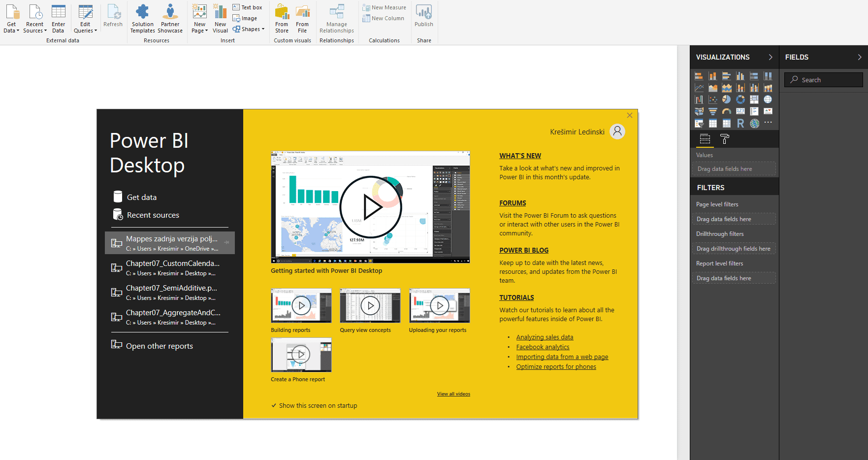Open Chapter07_AggregateAndC recent file
Viewport: 868px width, 460px height.
pos(170,317)
